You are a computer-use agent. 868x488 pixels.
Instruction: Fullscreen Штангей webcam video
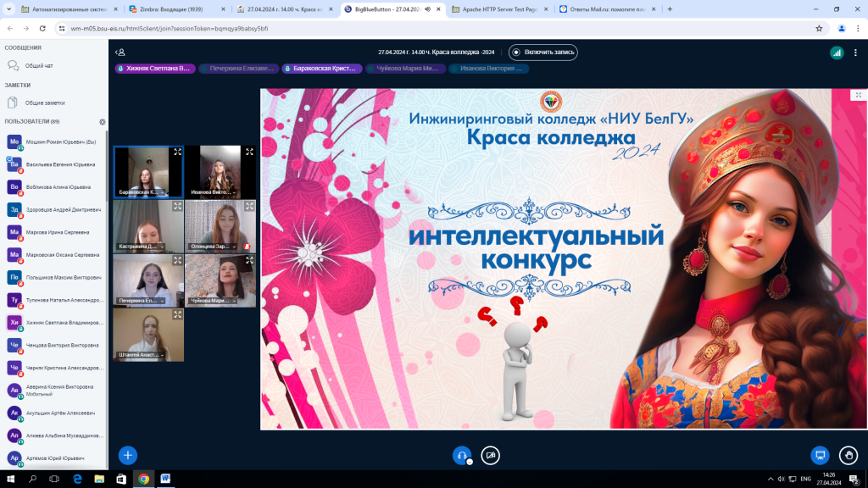pos(178,314)
